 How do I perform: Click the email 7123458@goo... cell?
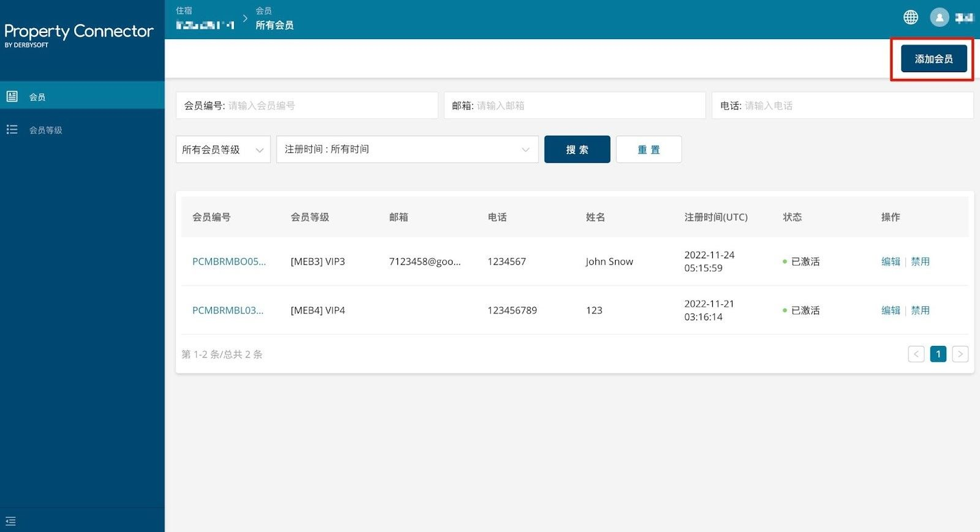pyautogui.click(x=425, y=261)
